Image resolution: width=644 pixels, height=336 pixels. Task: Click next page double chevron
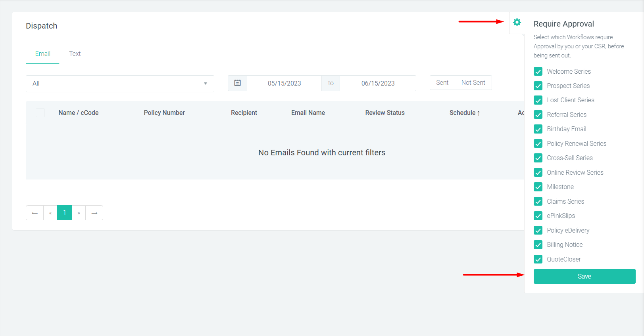pos(79,213)
